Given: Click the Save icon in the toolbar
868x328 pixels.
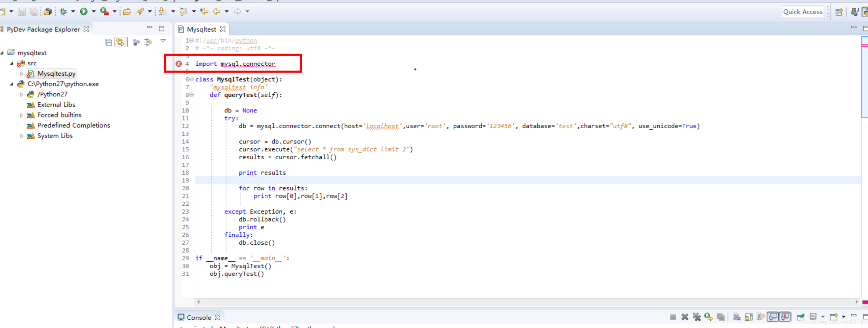Looking at the screenshot, I should (21, 11).
